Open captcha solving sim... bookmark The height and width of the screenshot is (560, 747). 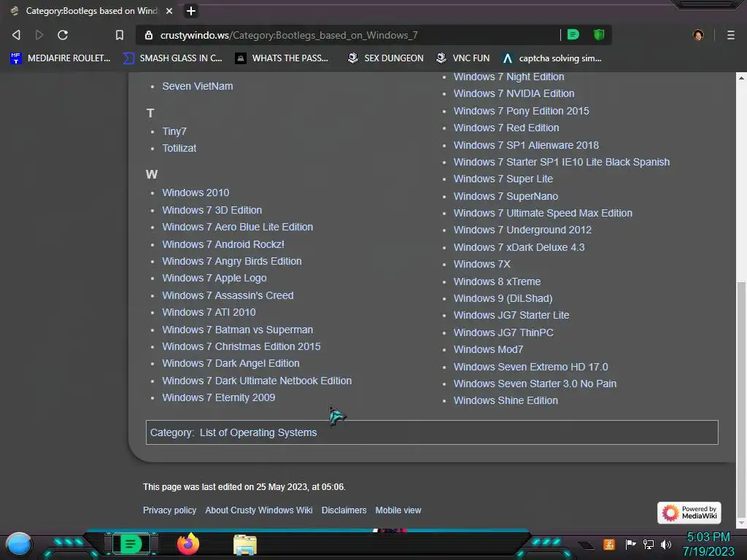(x=552, y=58)
